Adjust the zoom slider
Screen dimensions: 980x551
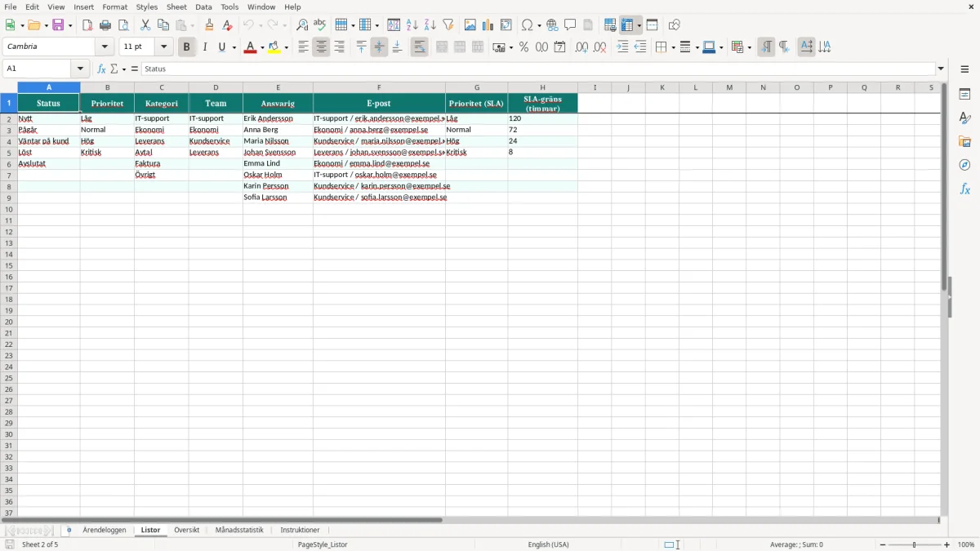click(915, 544)
